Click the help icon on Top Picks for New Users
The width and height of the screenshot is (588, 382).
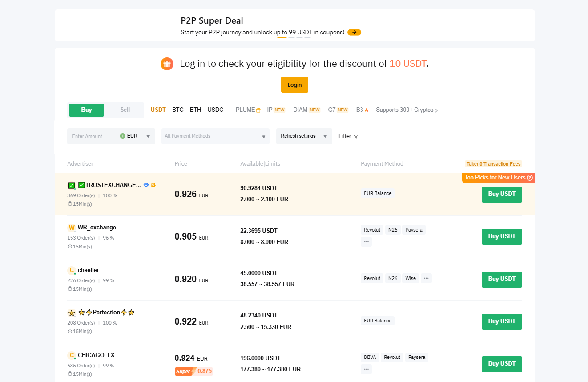point(530,178)
